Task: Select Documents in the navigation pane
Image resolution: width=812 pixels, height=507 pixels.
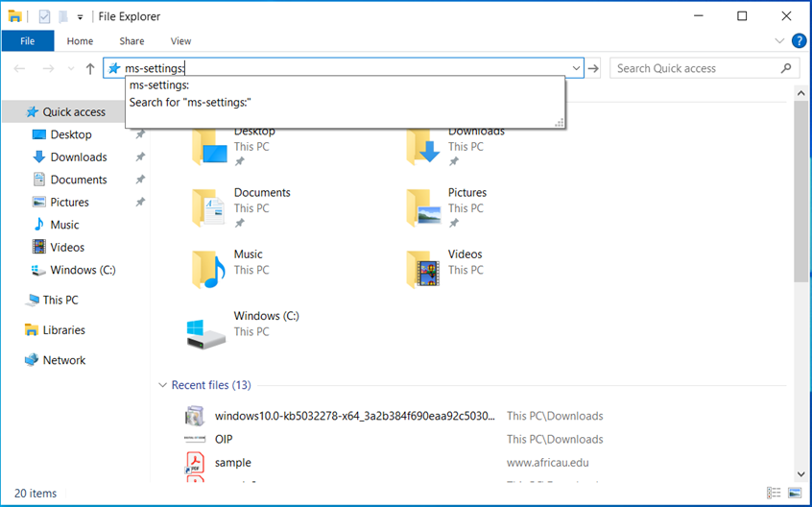Action: point(79,180)
